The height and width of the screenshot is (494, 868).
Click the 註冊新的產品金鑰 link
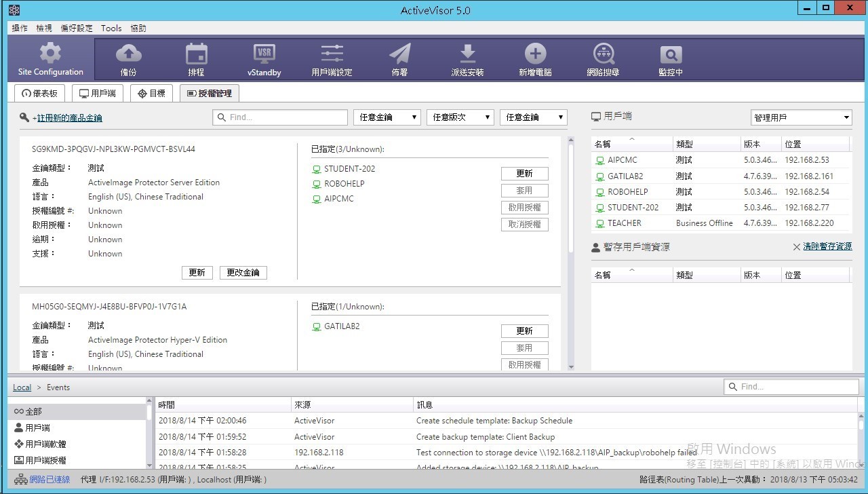point(69,118)
